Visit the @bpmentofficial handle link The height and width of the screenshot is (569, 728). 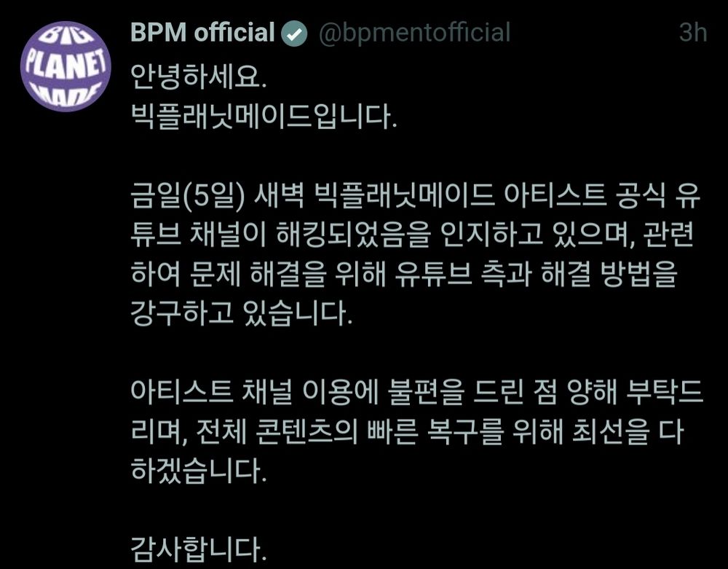tap(415, 34)
